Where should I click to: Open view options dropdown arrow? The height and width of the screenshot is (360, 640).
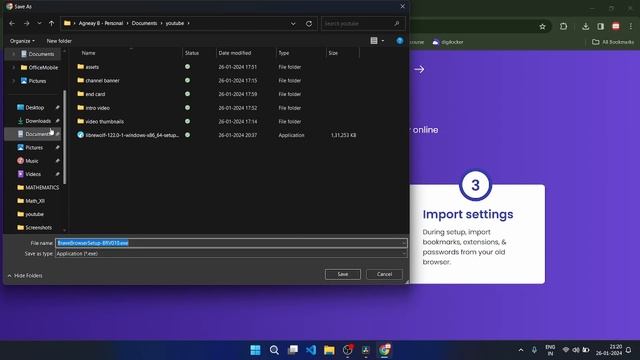pos(383,41)
